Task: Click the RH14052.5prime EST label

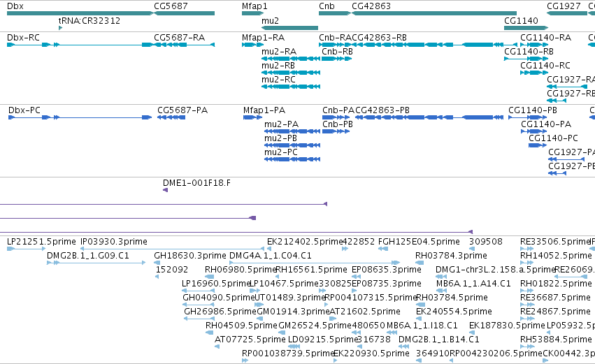Action: [x=556, y=256]
